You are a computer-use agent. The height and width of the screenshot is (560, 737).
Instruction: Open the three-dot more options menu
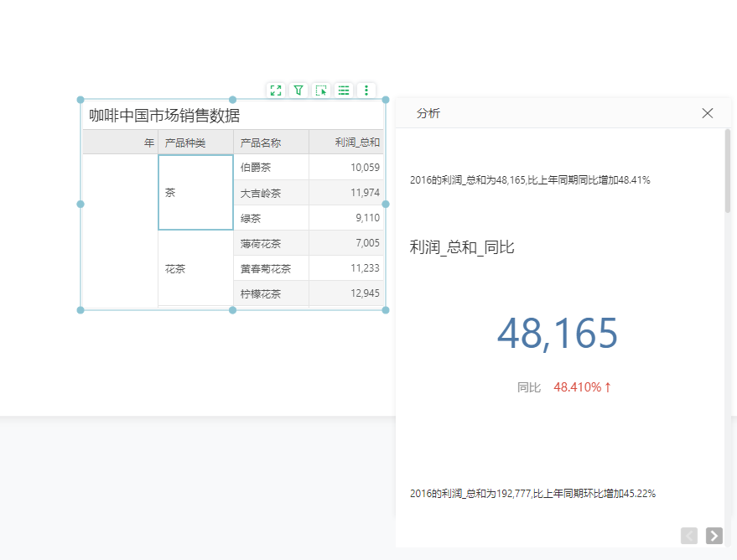[x=366, y=91]
